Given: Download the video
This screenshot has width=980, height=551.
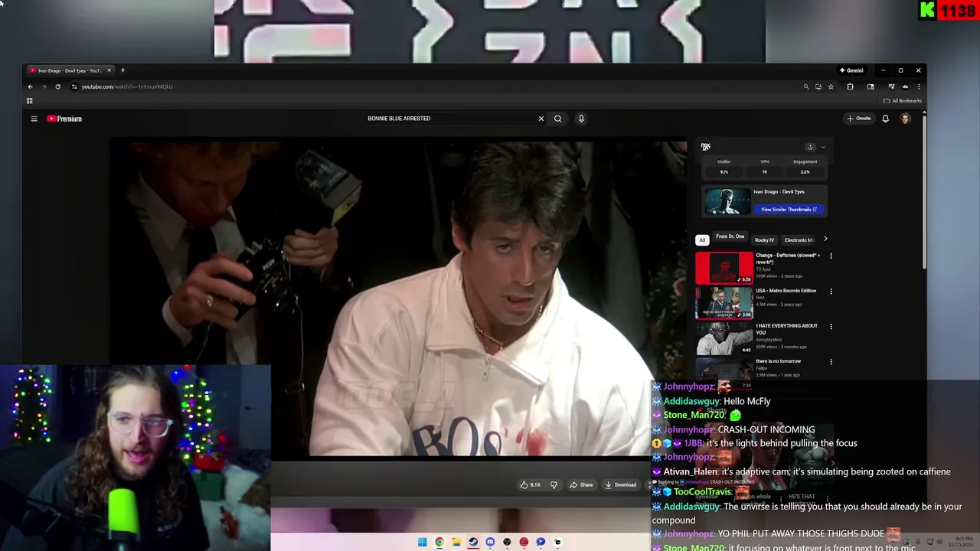Looking at the screenshot, I should pyautogui.click(x=621, y=484).
